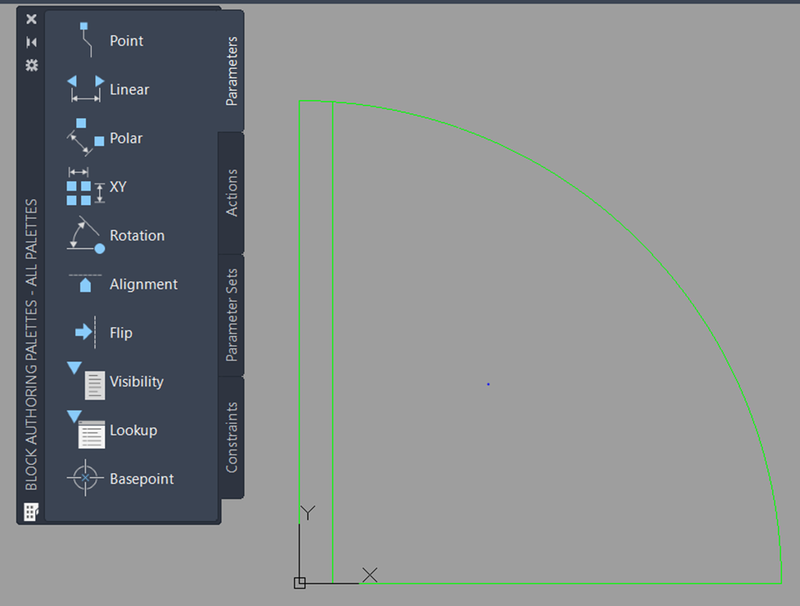Viewport: 800px width, 606px height.
Task: Click the "Point" label
Action: (127, 41)
